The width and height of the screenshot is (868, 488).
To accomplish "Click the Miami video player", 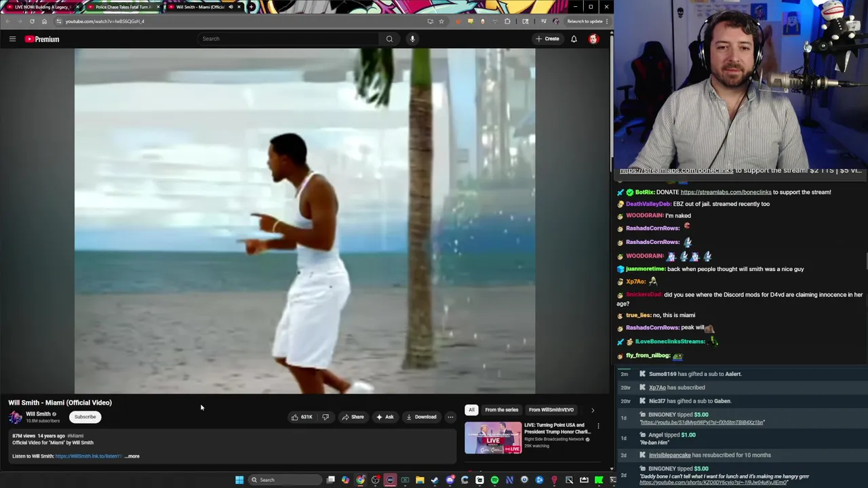I will [x=304, y=221].
